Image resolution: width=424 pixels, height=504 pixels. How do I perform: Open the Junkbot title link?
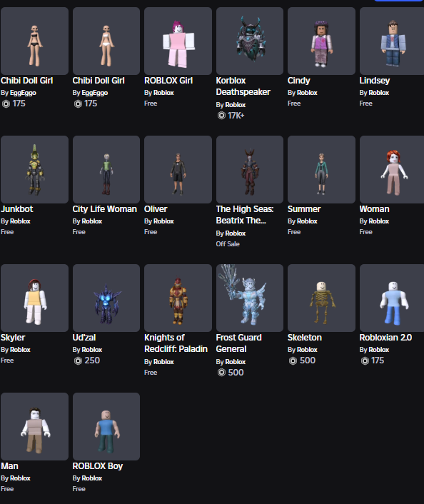[x=16, y=209]
